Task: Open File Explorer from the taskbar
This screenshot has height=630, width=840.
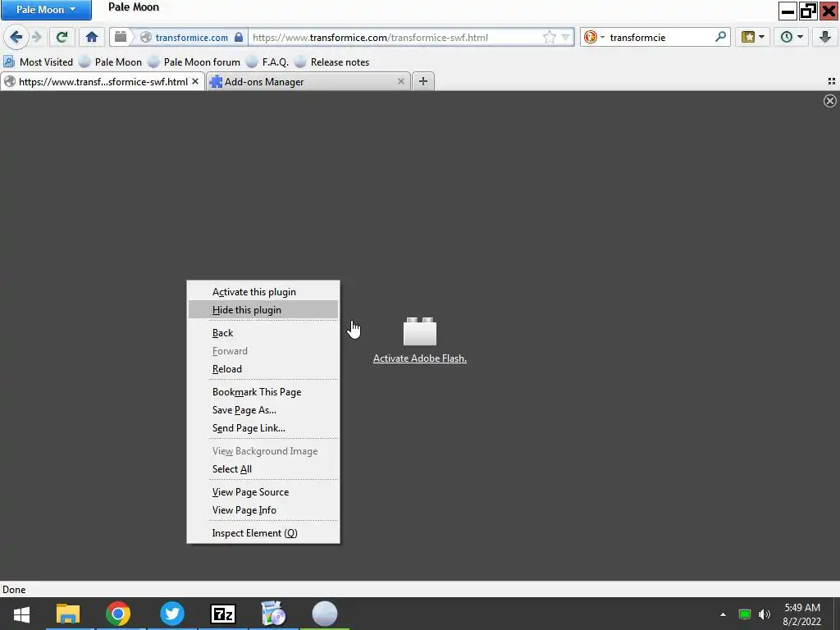Action: [x=68, y=614]
